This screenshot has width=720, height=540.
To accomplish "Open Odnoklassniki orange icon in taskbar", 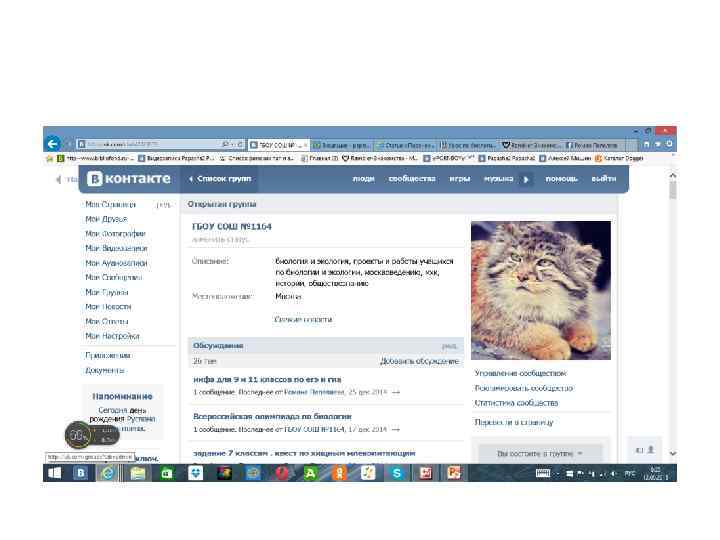I will [x=339, y=473].
